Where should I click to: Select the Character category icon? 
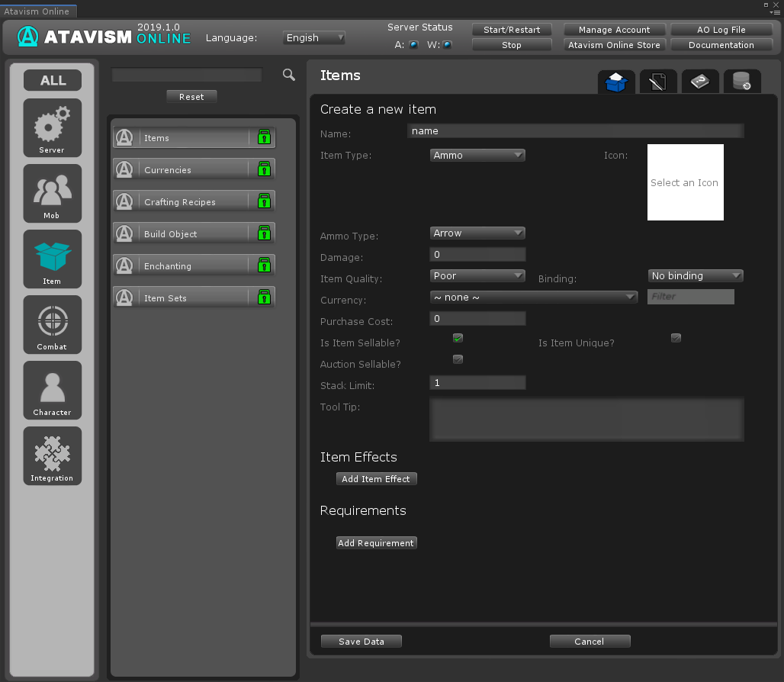(x=52, y=390)
